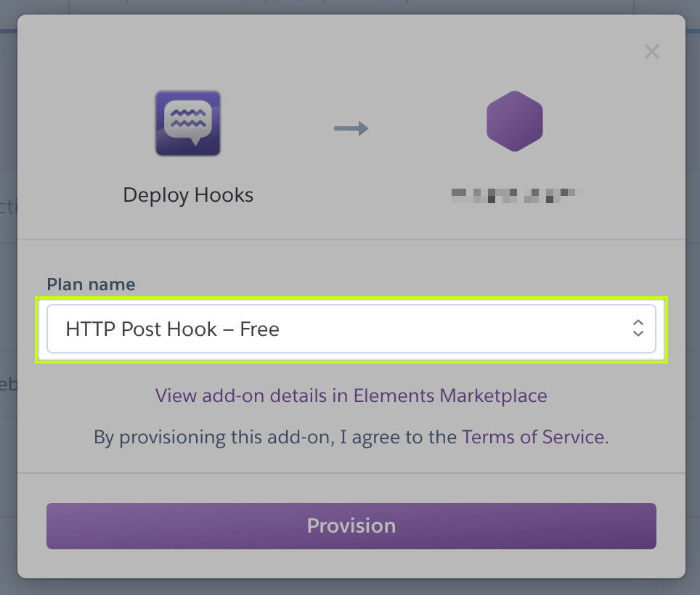Click the Provision button
Viewport: 700px width, 595px height.
pyautogui.click(x=351, y=526)
